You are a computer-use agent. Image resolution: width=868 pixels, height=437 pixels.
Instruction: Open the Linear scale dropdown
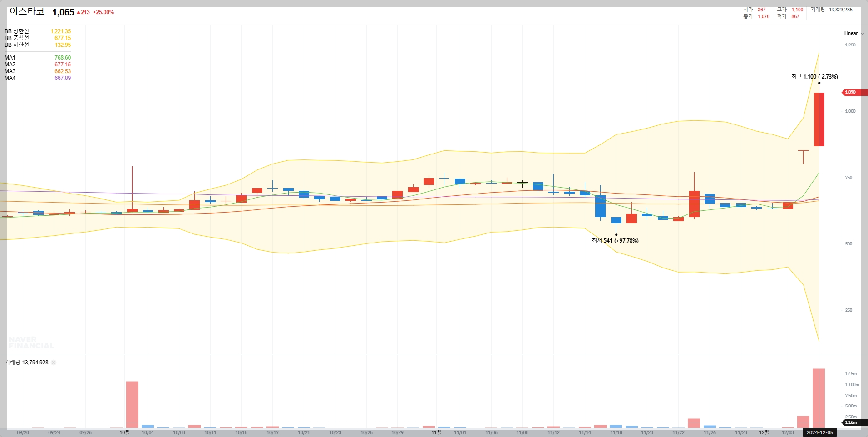tap(853, 33)
